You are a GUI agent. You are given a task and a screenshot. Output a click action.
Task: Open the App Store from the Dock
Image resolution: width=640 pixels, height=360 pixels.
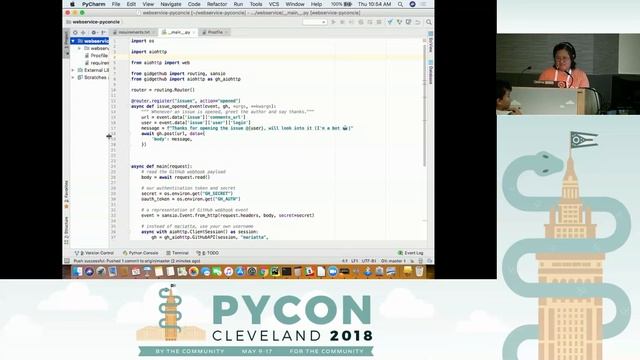coord(240,271)
